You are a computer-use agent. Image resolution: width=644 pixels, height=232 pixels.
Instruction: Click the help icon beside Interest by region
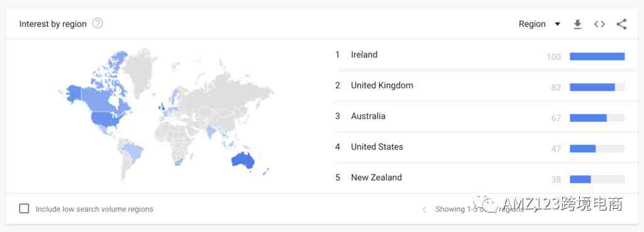point(97,24)
